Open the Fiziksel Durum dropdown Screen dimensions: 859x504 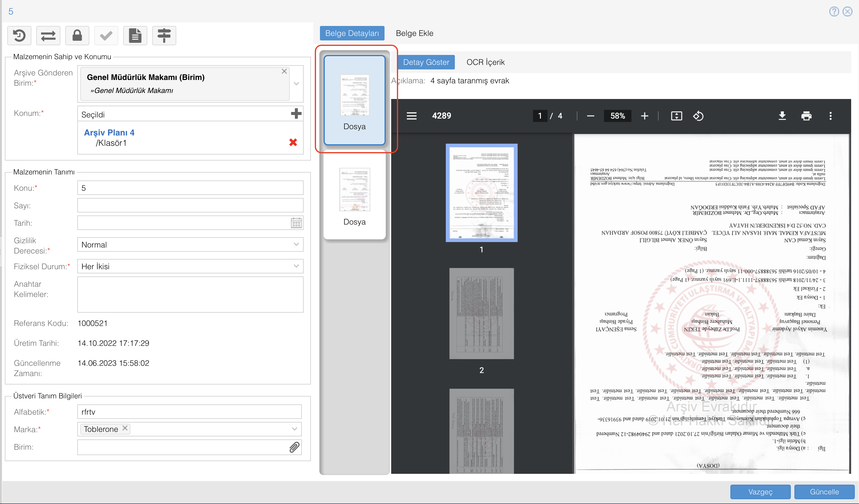coord(296,266)
